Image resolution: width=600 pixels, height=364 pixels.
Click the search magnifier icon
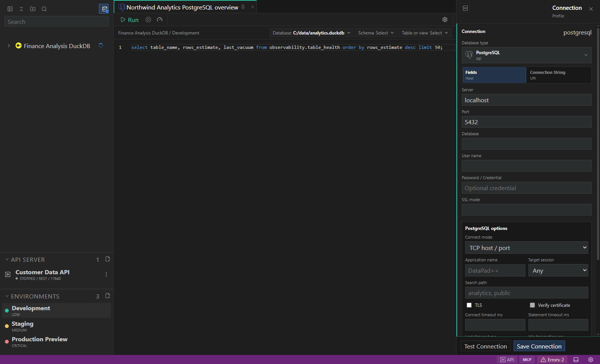pos(44,9)
